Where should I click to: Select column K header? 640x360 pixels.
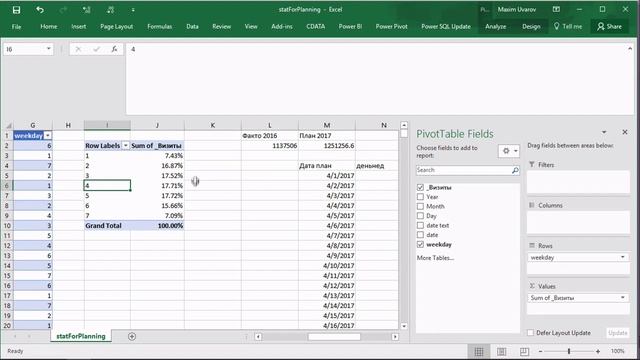tap(213, 125)
